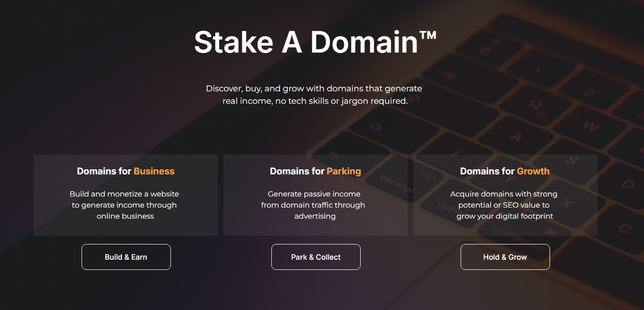
Task: Click the Hold & Grow button
Action: [505, 257]
